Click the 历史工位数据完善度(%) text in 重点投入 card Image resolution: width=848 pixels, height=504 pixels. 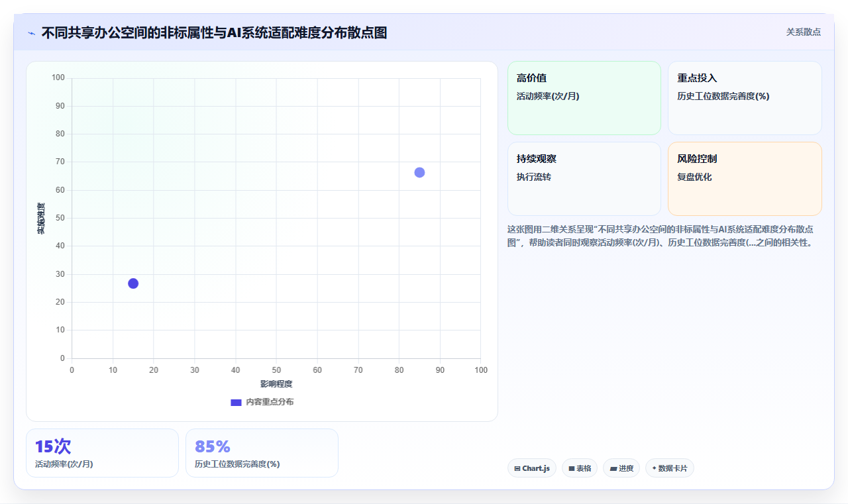point(723,96)
